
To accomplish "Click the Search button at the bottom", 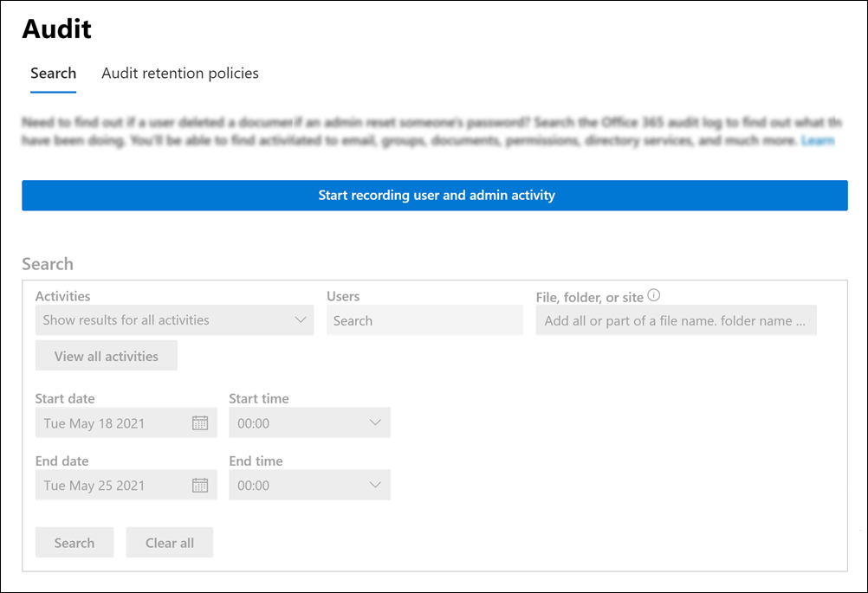I will click(x=74, y=542).
